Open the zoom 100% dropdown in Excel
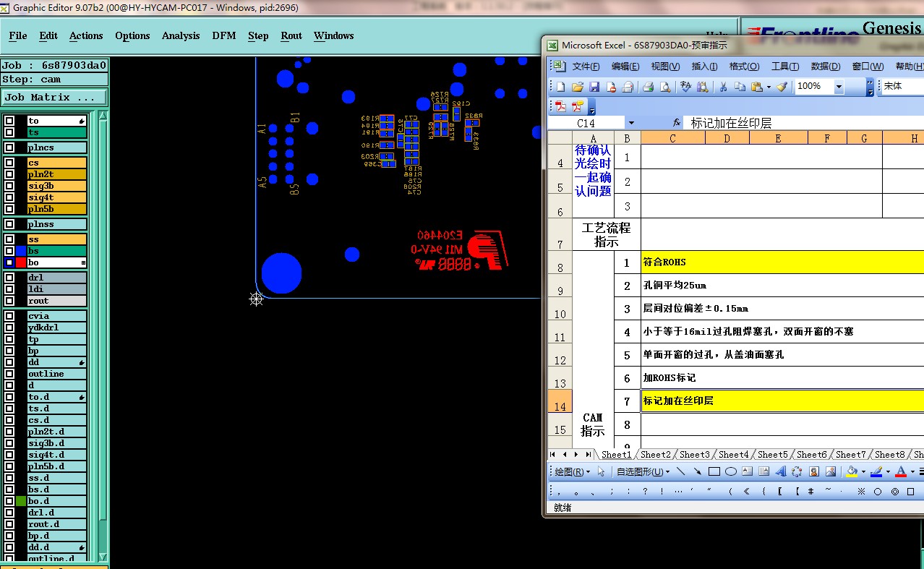The width and height of the screenshot is (924, 569). pos(839,87)
